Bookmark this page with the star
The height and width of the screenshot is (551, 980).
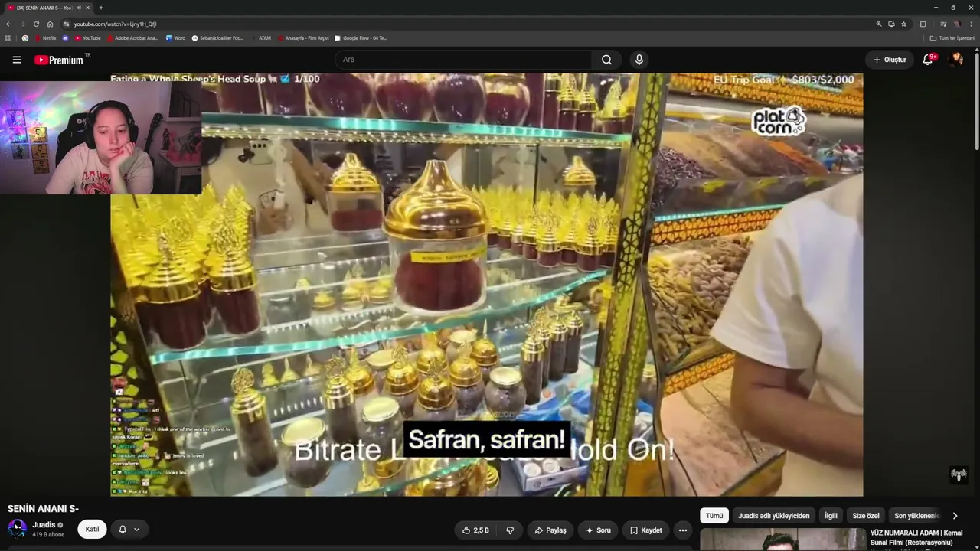[x=904, y=24]
